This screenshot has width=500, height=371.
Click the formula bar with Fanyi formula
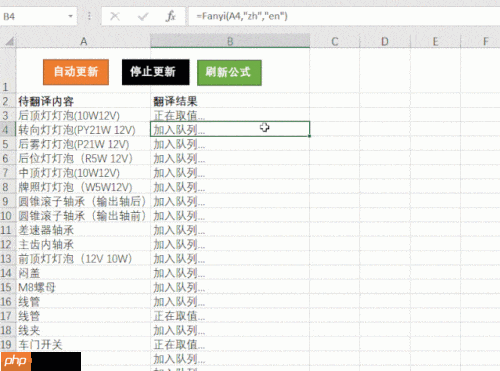[x=344, y=16]
